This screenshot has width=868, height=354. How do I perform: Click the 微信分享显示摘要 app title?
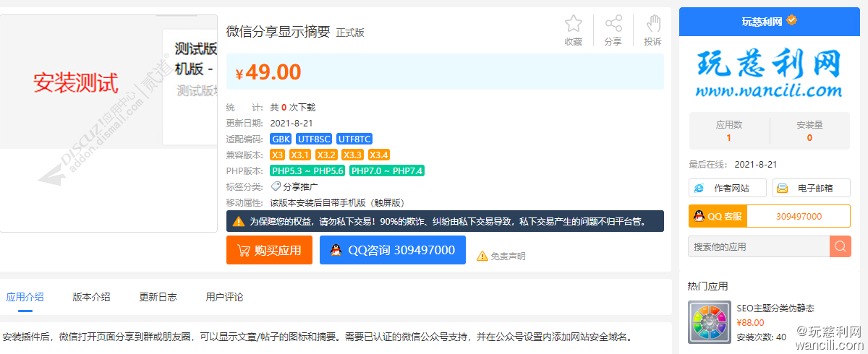pyautogui.click(x=278, y=31)
